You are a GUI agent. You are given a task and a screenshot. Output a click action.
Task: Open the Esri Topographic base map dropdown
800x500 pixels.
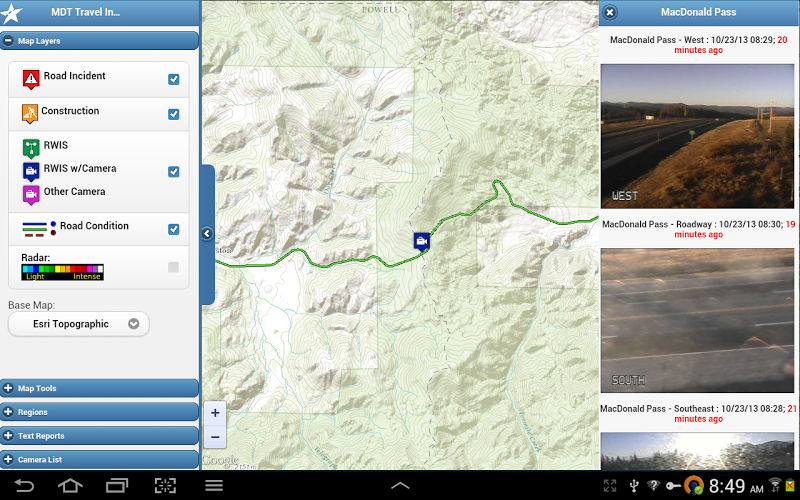click(79, 324)
